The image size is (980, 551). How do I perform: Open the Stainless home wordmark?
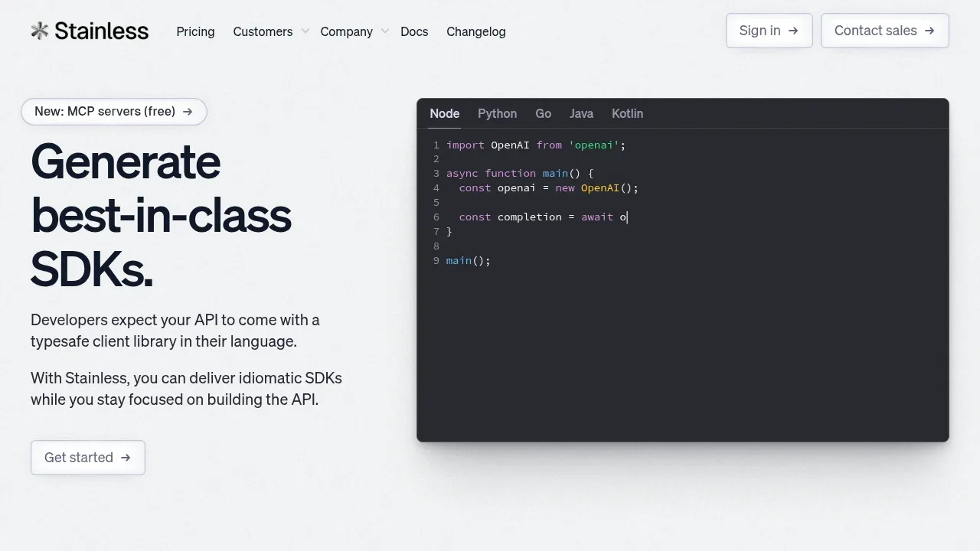tap(101, 31)
